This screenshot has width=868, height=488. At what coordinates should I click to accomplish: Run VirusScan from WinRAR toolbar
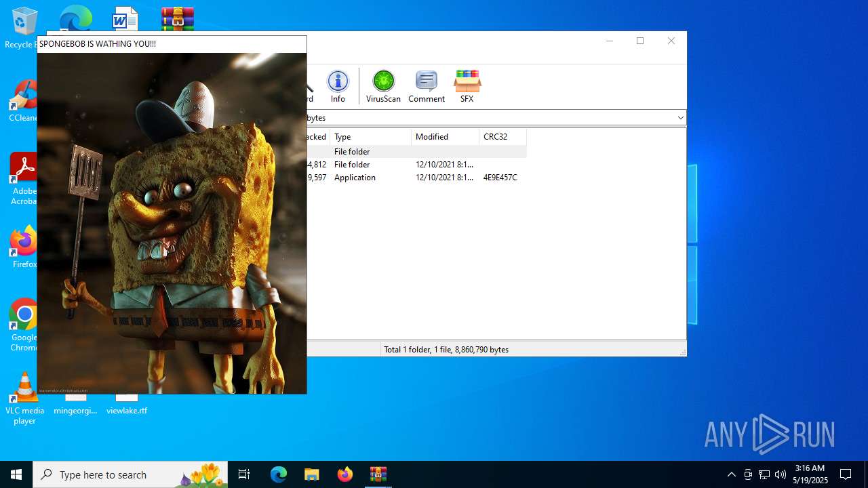pos(383,87)
